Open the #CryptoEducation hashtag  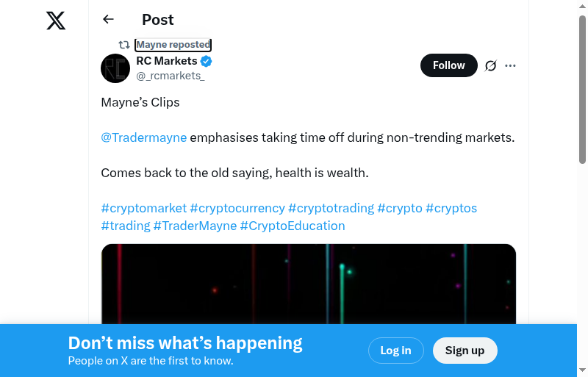coord(293,226)
